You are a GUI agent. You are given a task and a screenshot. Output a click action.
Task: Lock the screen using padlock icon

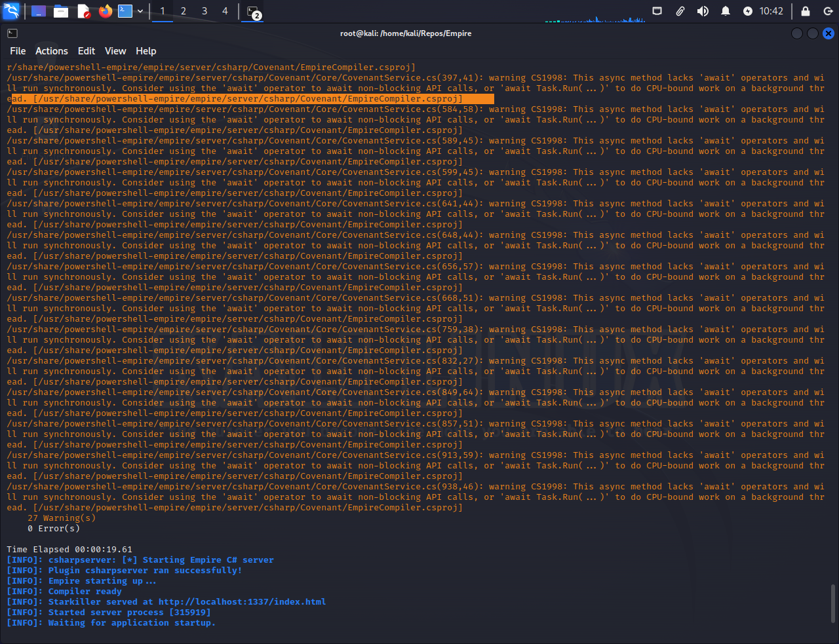(x=806, y=11)
